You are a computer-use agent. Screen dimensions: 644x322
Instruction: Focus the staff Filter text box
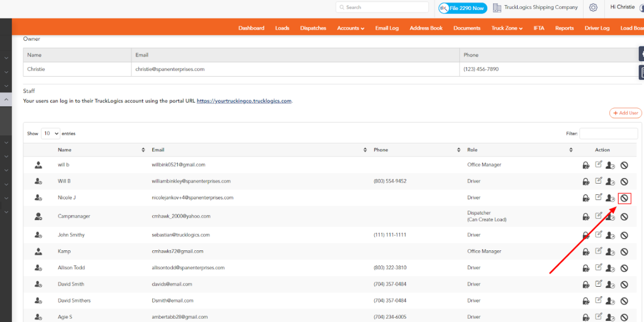click(x=609, y=133)
